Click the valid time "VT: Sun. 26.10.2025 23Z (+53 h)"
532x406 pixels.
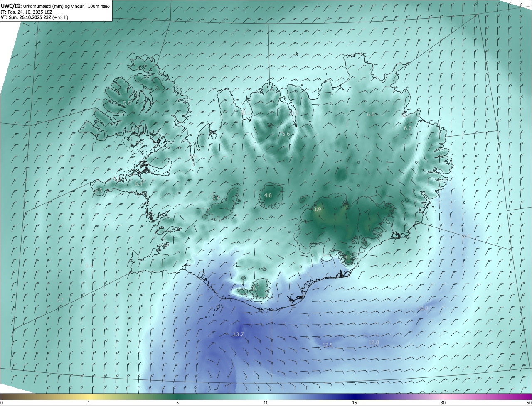[34, 18]
